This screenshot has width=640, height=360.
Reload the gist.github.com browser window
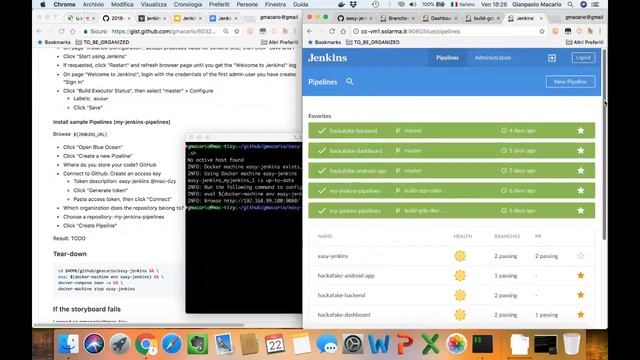pos(61,31)
